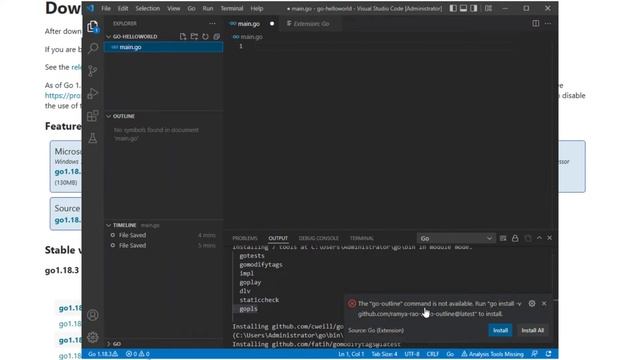Click the Install button in notification
This screenshot has width=640, height=360.
pos(500,330)
